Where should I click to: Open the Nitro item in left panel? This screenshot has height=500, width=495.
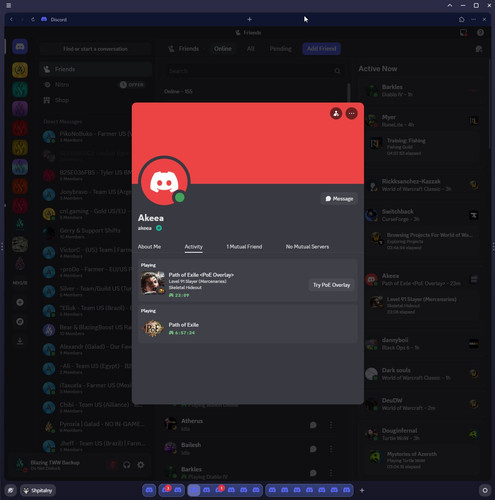(x=95, y=85)
